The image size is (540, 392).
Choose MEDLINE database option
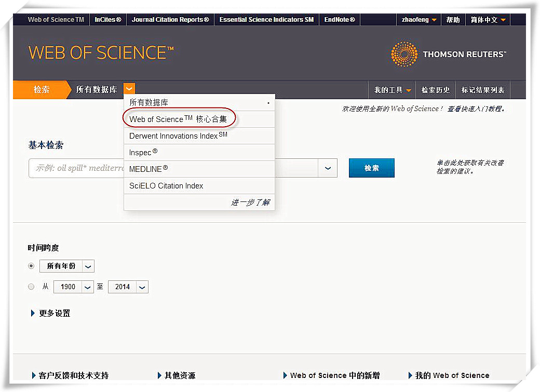point(199,169)
